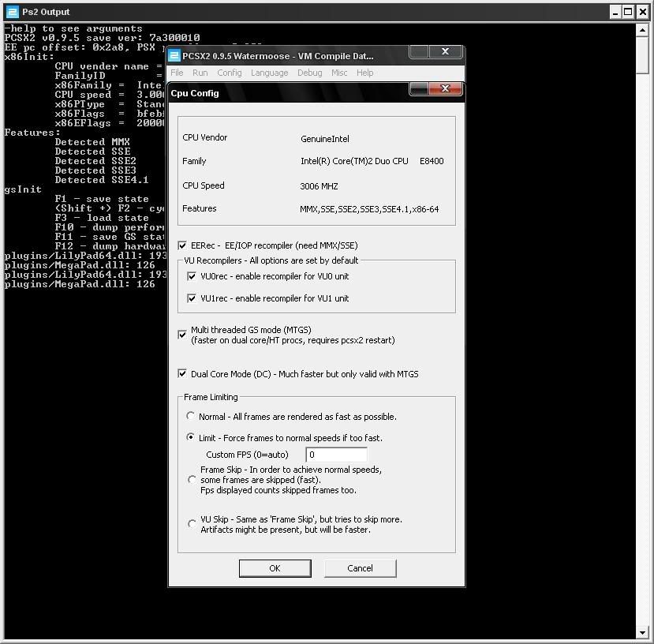Image resolution: width=654 pixels, height=644 pixels.
Task: Enable the EERec EE/IOP recompiler checkbox
Action: [x=182, y=245]
